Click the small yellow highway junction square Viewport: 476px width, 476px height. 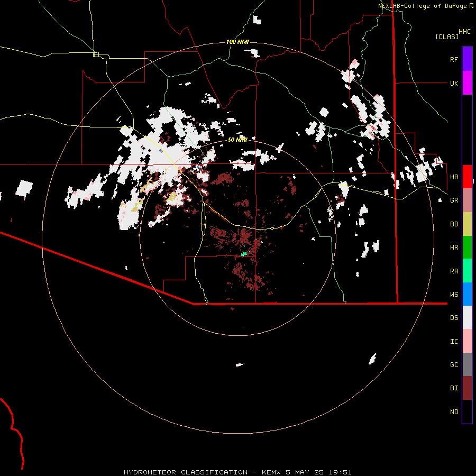[96, 54]
